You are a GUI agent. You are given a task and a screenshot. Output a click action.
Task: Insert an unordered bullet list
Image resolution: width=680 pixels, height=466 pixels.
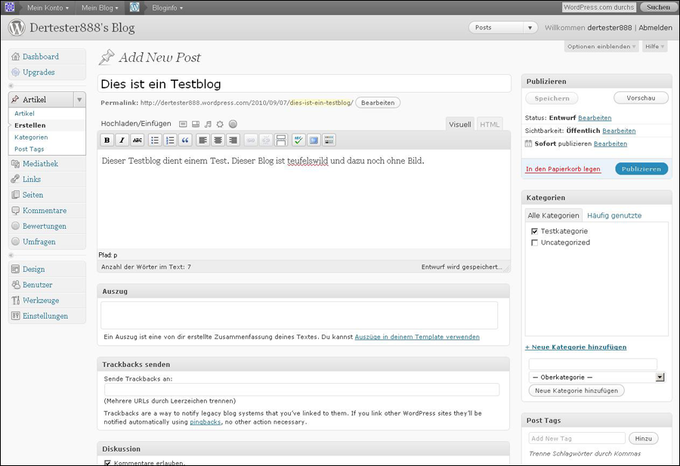[154, 140]
